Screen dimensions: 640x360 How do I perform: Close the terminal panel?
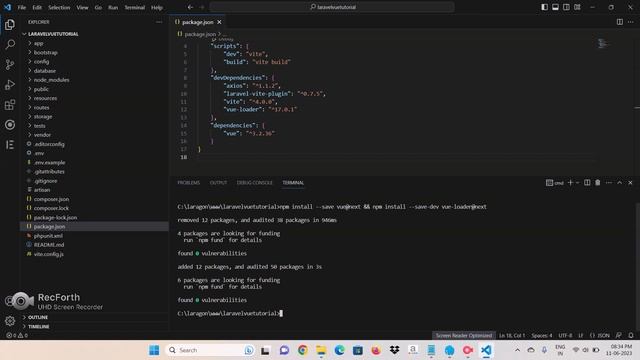point(630,182)
